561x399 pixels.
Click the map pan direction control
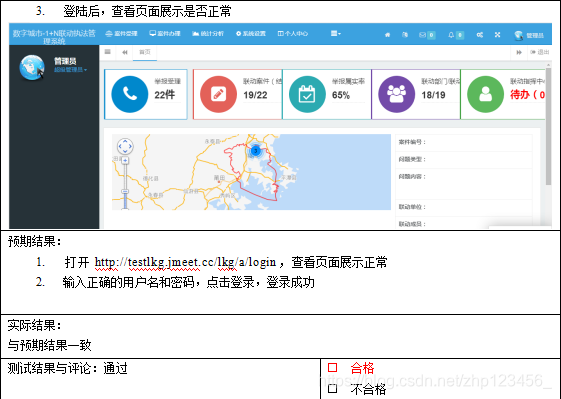point(125,146)
